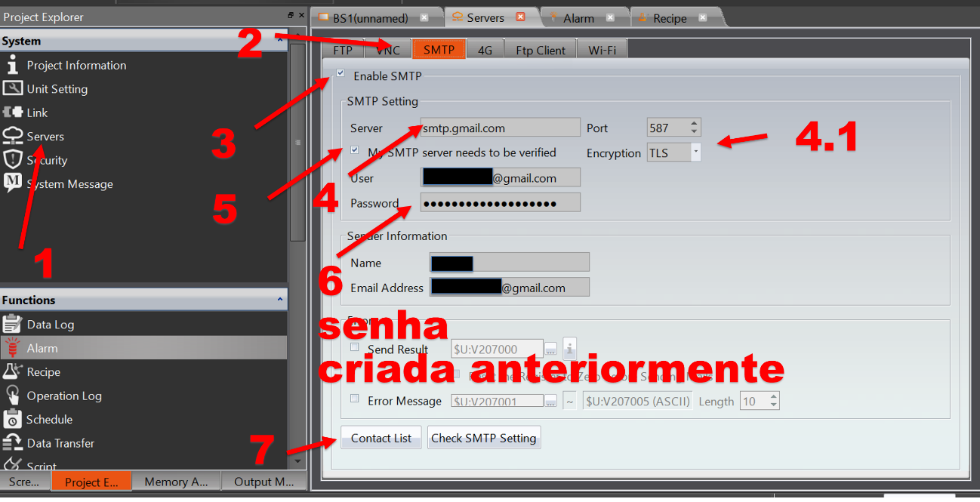Open the Ftp Client tab
980x502 pixels.
(541, 50)
